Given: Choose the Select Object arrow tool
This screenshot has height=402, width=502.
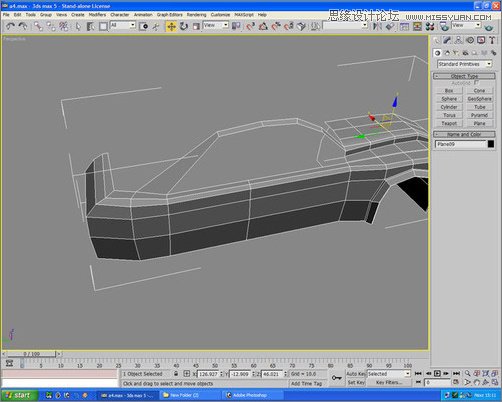Looking at the screenshot, I should coord(78,26).
